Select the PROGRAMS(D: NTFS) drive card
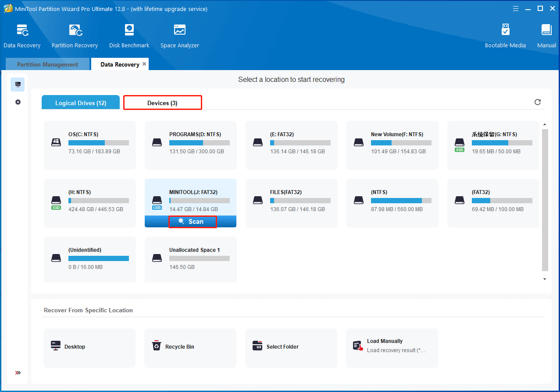The width and height of the screenshot is (560, 392). (191, 145)
